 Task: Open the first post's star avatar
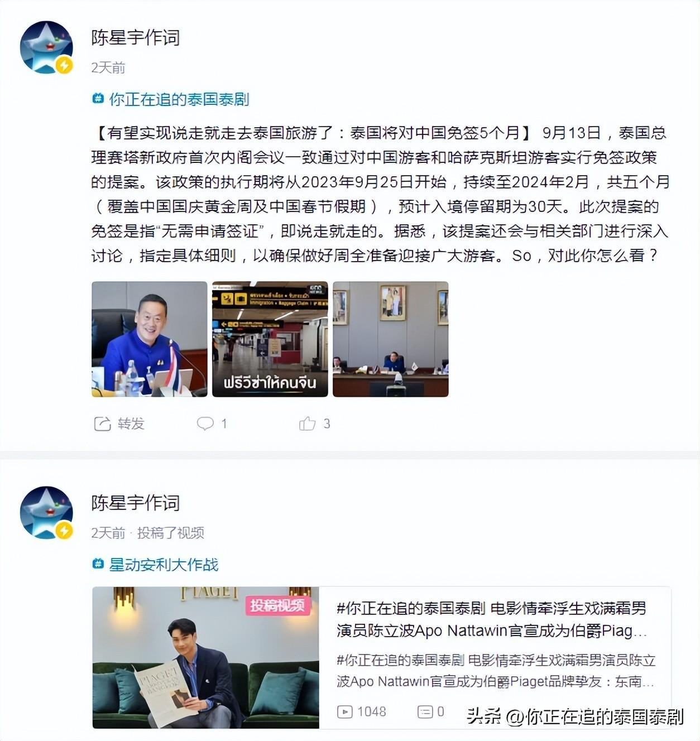47,47
